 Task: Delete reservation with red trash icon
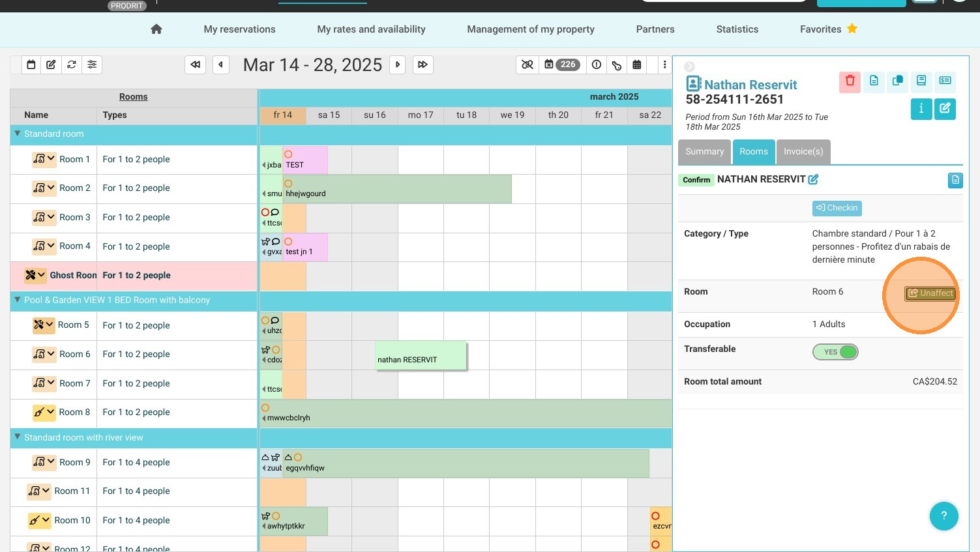point(850,81)
